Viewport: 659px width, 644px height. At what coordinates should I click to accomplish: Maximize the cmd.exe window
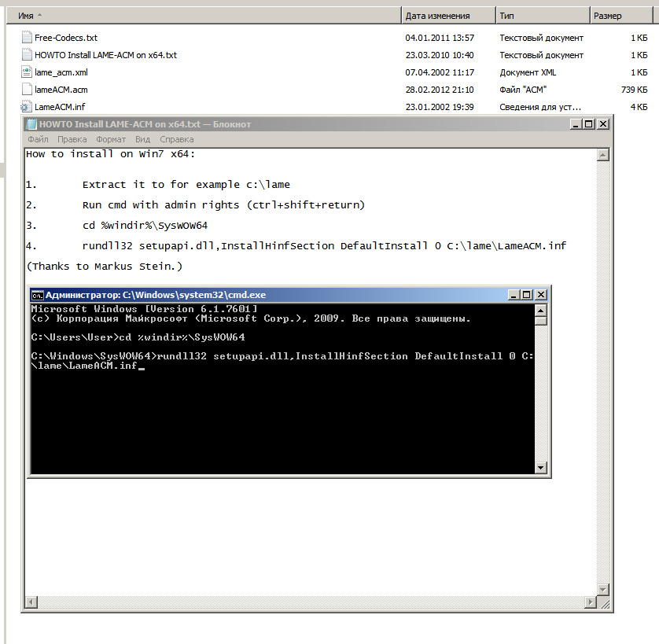[527, 295]
